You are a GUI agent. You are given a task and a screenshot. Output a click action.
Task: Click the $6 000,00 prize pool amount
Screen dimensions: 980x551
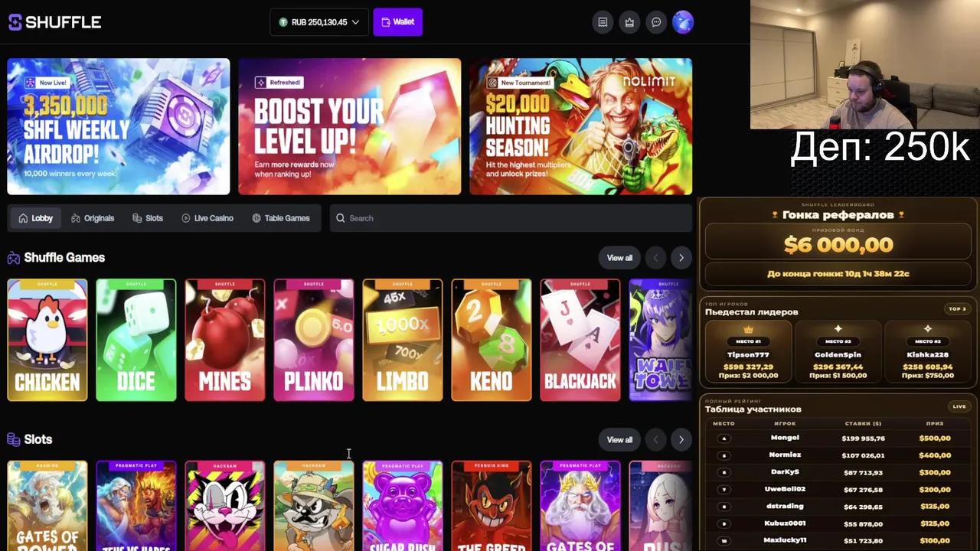click(x=838, y=245)
